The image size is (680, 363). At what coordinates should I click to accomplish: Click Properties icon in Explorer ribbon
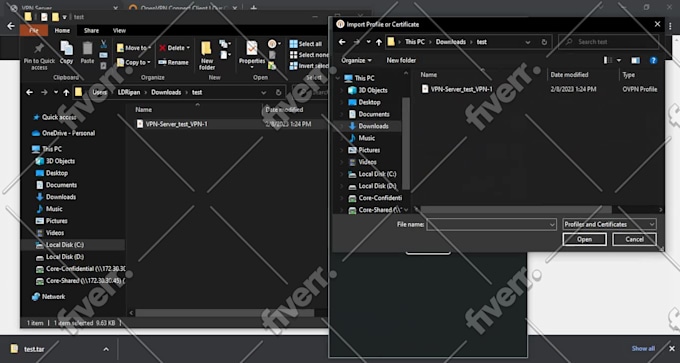pyautogui.click(x=252, y=48)
